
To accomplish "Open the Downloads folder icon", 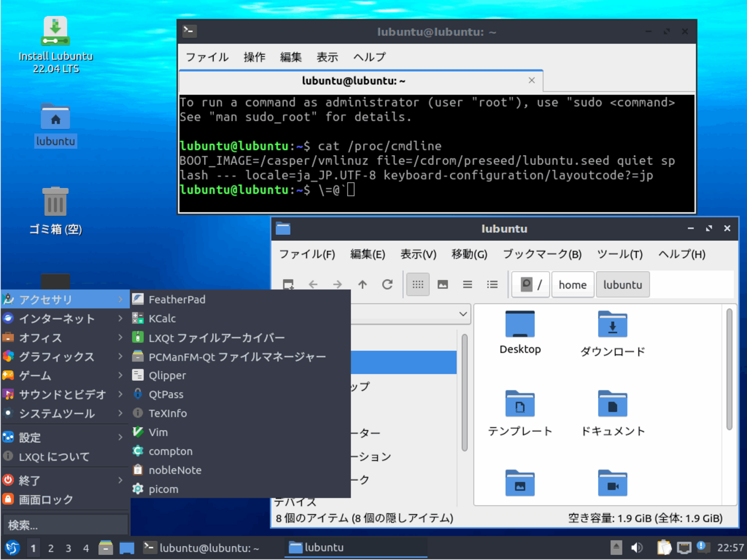I will (612, 325).
